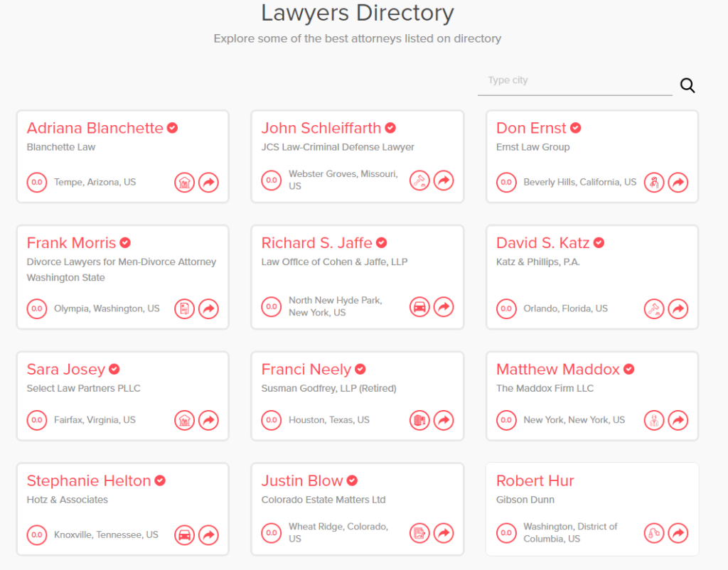The width and height of the screenshot is (728, 570).
Task: Click handcuffs icon on Robert Hur card
Action: 654,532
